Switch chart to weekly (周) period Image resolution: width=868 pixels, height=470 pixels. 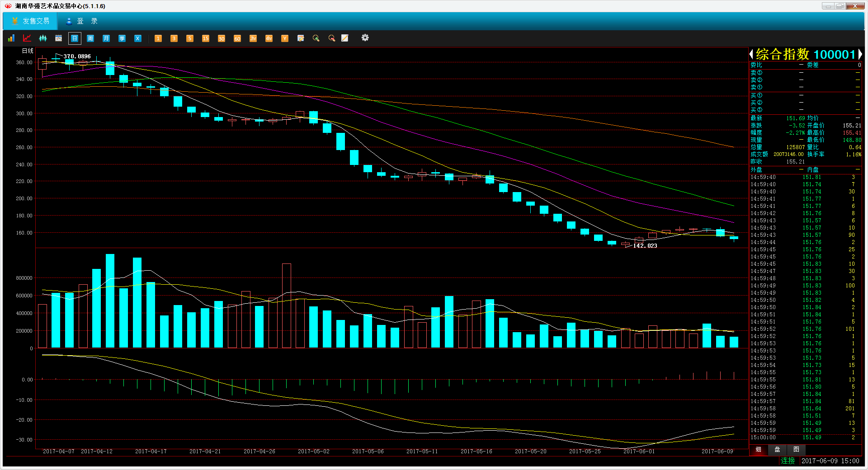[x=90, y=38]
